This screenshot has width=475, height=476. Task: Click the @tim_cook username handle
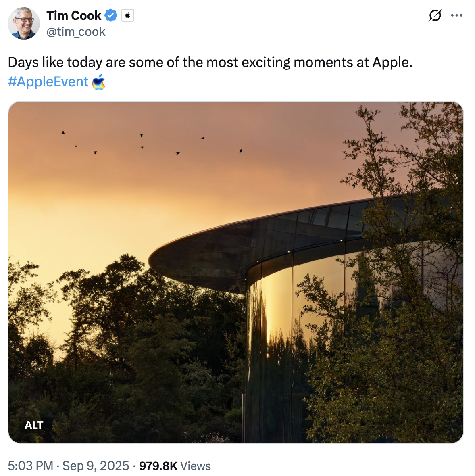click(x=75, y=31)
